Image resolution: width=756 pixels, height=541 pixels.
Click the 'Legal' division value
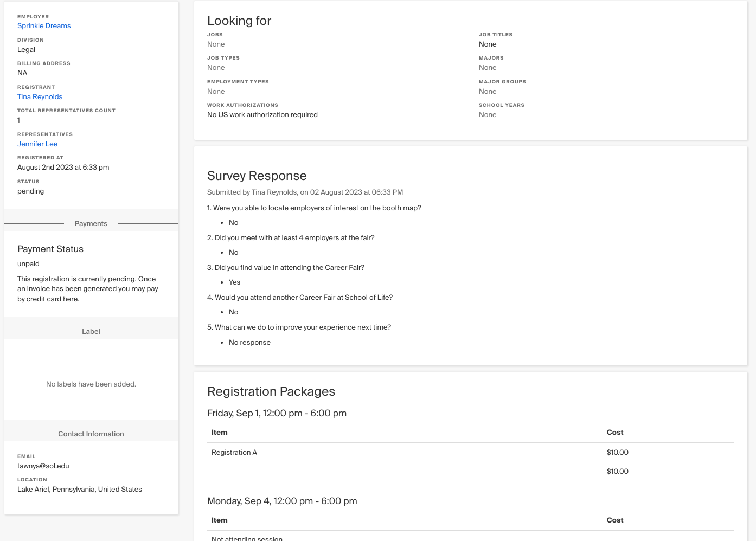click(26, 50)
